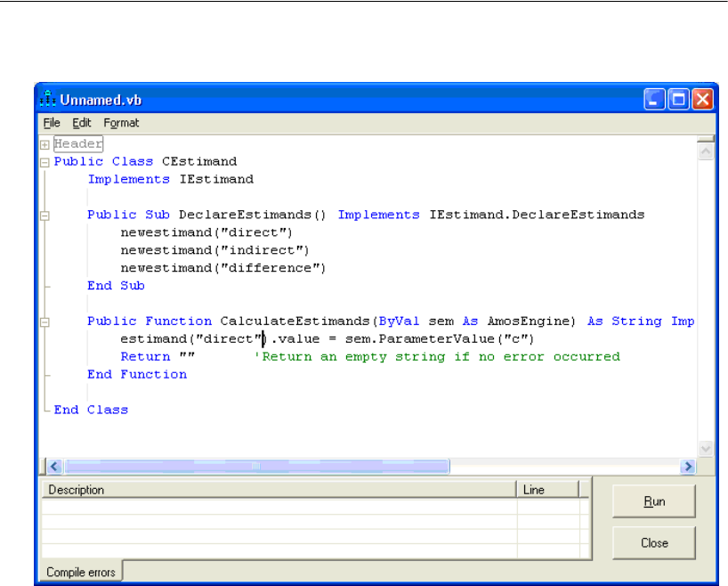728x586 pixels.
Task: Click IEstimand.DeclareEstimands in the Sub declaration
Action: [x=537, y=215]
